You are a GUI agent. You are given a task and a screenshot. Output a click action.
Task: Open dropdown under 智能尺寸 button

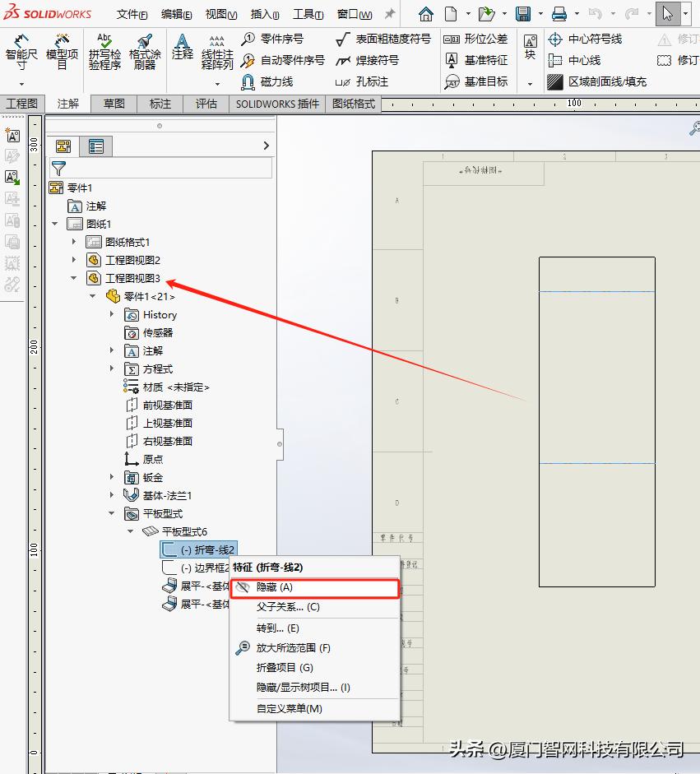click(21, 84)
